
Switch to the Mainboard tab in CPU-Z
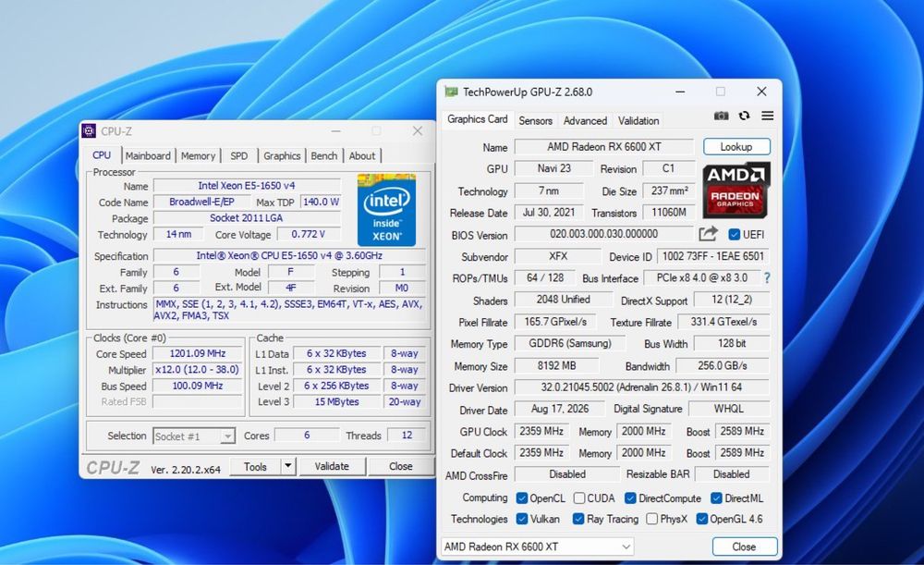(x=148, y=155)
